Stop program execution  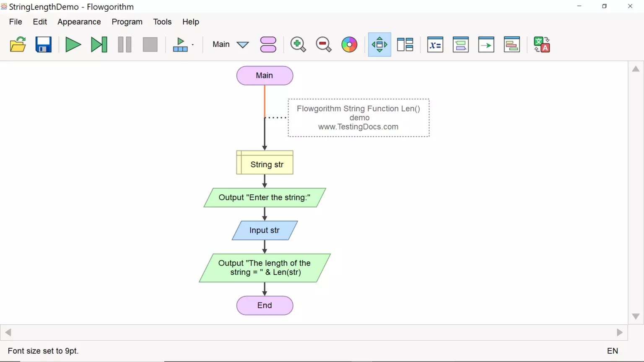(150, 44)
